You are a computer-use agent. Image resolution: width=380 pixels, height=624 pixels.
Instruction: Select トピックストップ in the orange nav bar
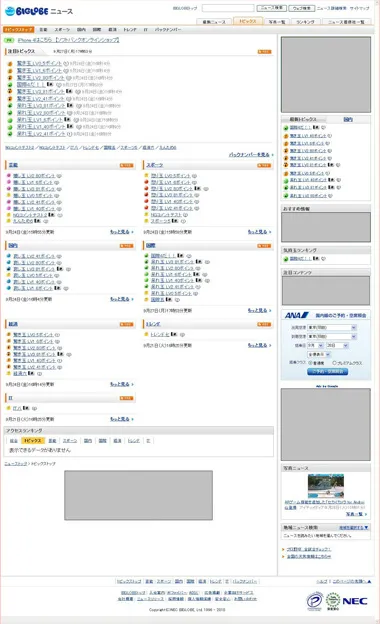tap(19, 30)
